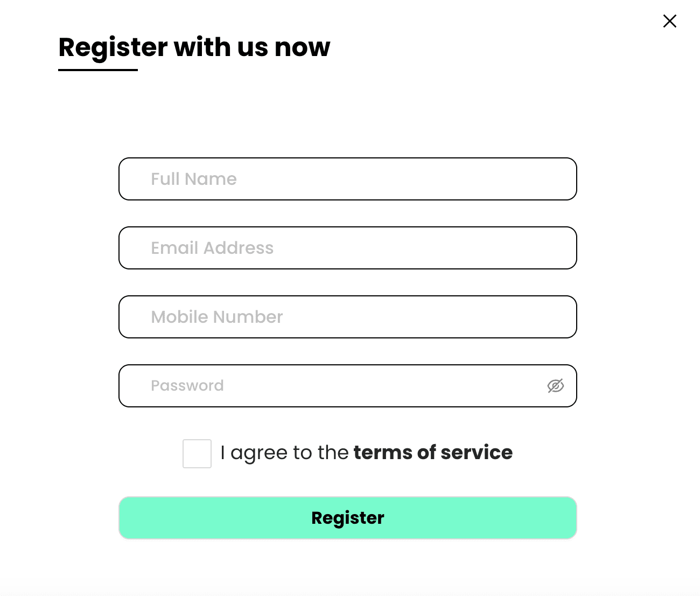The width and height of the screenshot is (700, 596).
Task: Focus the Full Name input field
Action: point(348,179)
